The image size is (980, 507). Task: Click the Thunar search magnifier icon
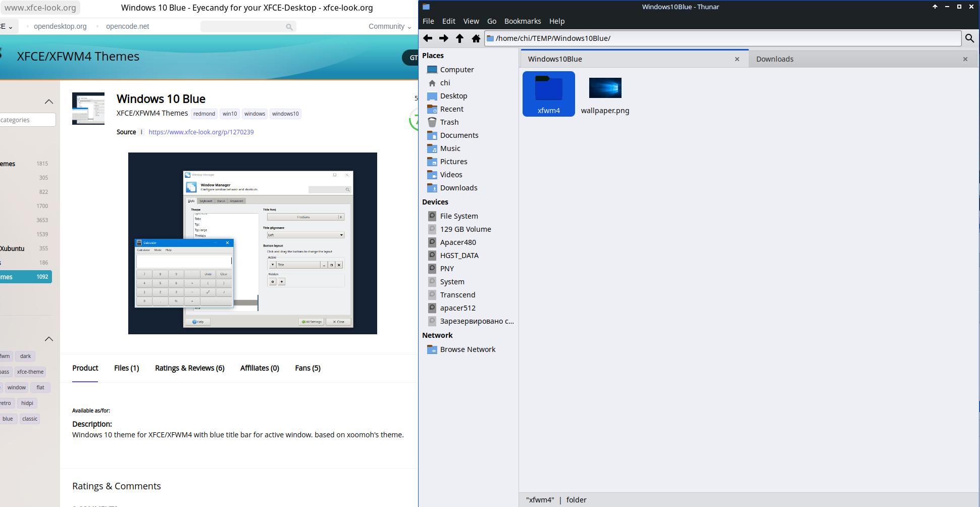(x=969, y=38)
